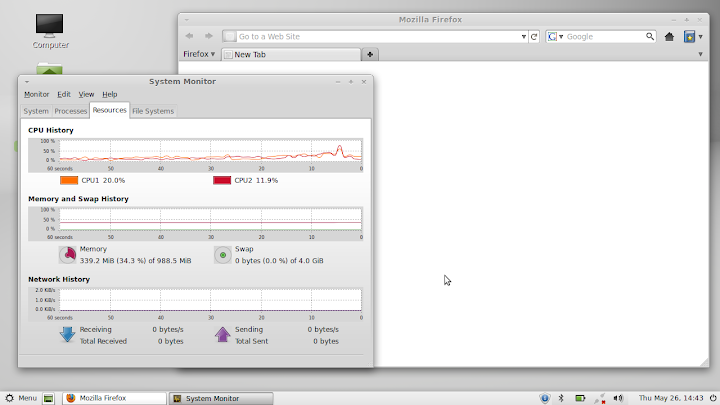
Task: Open the Firefox home page
Action: click(x=669, y=37)
